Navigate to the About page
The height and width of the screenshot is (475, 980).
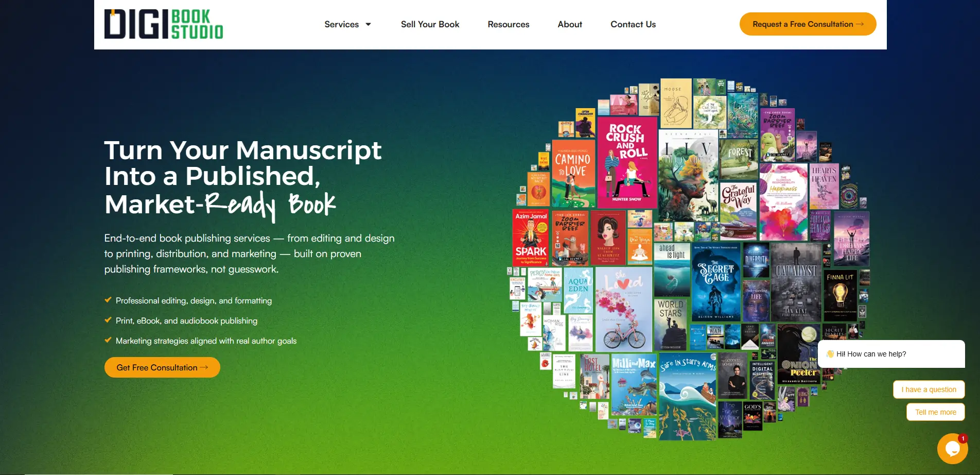coord(570,24)
